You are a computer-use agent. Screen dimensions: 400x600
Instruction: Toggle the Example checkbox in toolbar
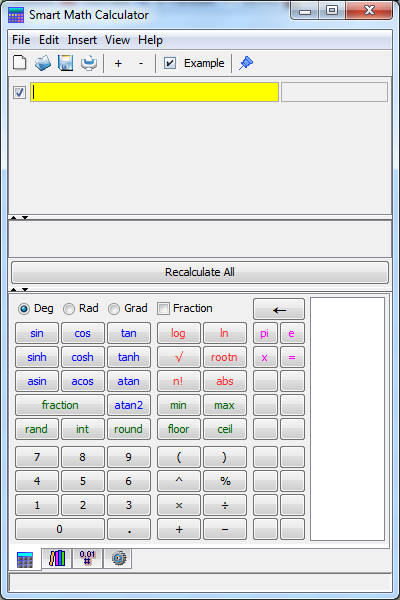tap(170, 63)
